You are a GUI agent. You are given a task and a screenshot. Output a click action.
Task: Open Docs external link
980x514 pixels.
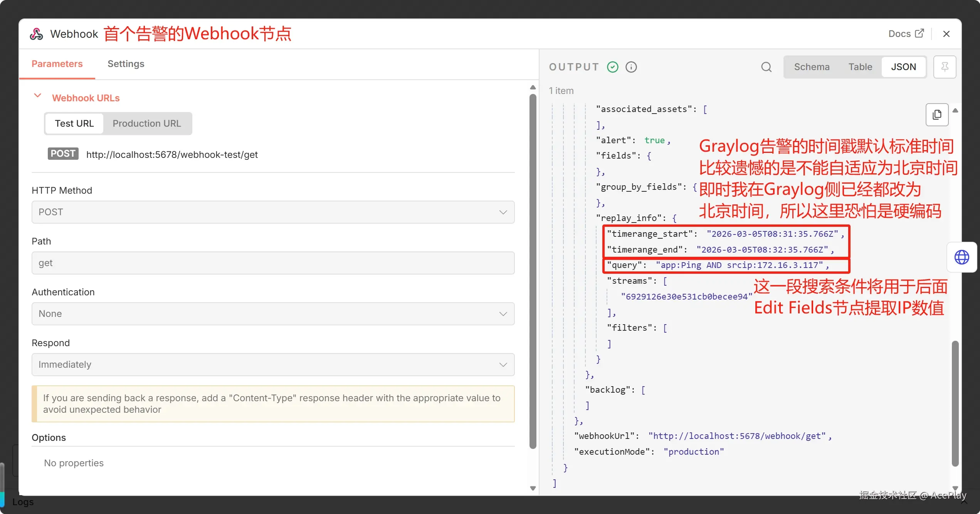[x=906, y=34]
